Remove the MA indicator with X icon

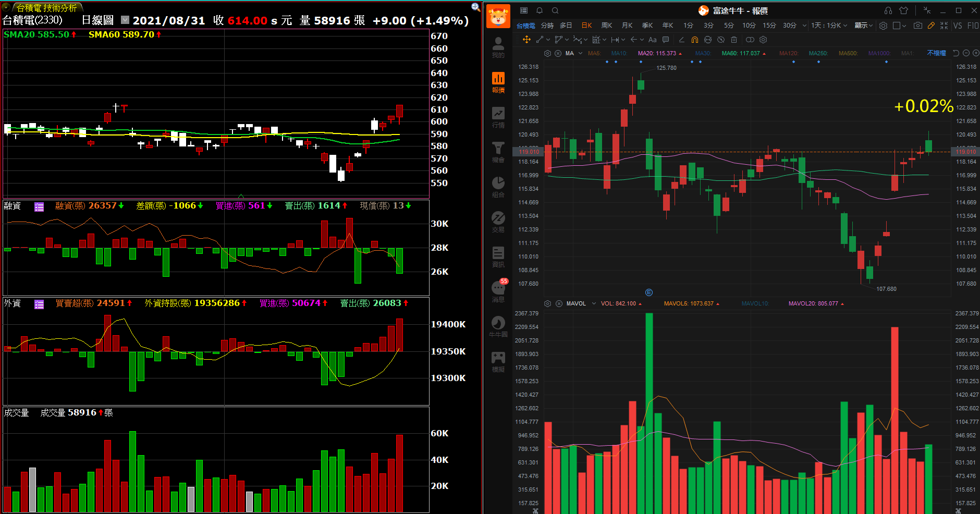click(558, 53)
